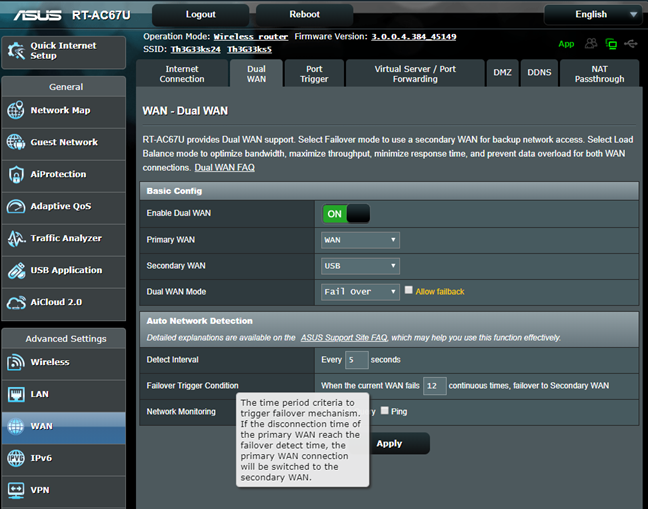Open the Adaptive QoS menu label
Image resolution: width=648 pixels, height=509 pixels.
tap(61, 206)
